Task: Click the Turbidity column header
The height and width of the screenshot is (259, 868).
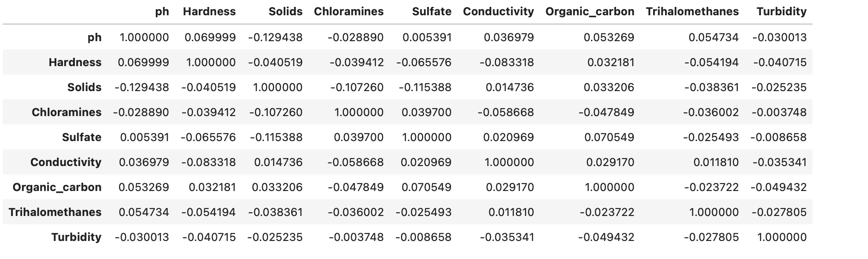Action: [781, 12]
